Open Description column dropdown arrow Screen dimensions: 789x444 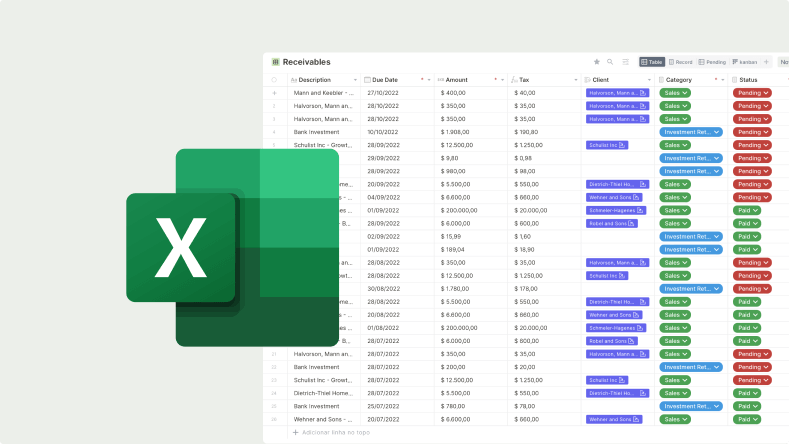[x=355, y=80]
